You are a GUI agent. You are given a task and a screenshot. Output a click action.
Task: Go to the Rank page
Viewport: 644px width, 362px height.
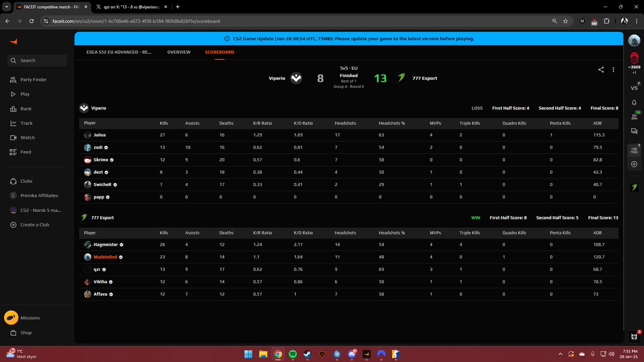point(21,108)
